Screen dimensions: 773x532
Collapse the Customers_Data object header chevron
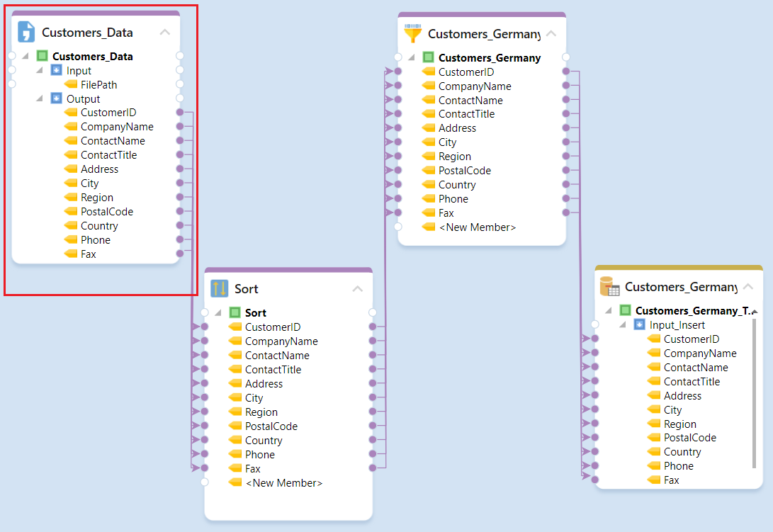coord(165,33)
